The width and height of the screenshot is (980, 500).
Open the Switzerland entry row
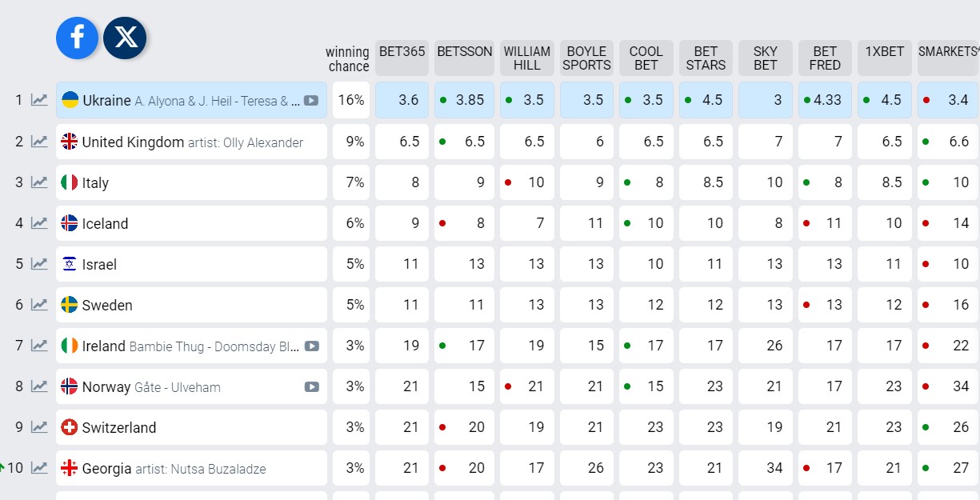pyautogui.click(x=191, y=427)
